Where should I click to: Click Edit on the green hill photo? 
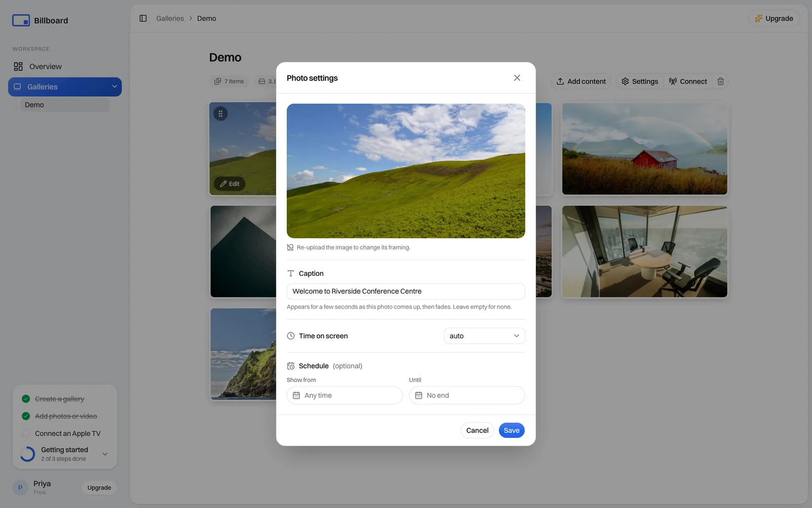tap(229, 184)
